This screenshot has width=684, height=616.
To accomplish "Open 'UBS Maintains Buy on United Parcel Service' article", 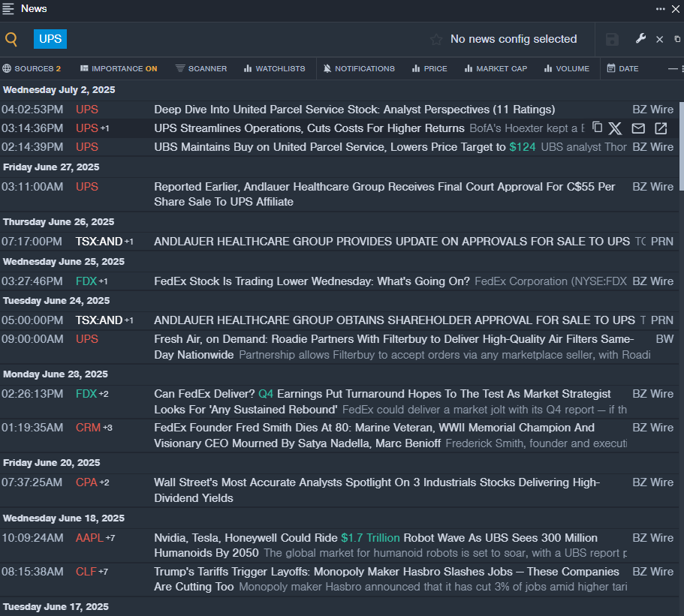I will click(345, 147).
